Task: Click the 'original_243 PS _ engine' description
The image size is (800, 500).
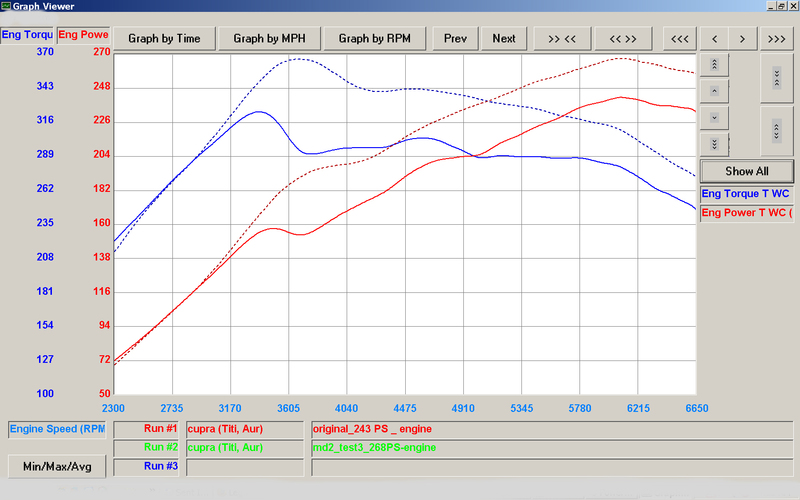Action: [552, 429]
